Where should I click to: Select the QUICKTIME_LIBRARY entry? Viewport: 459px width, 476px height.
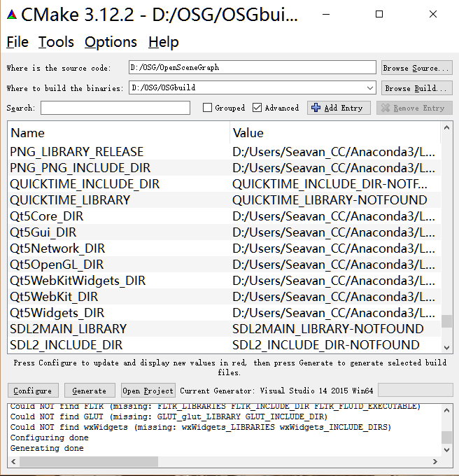click(70, 200)
